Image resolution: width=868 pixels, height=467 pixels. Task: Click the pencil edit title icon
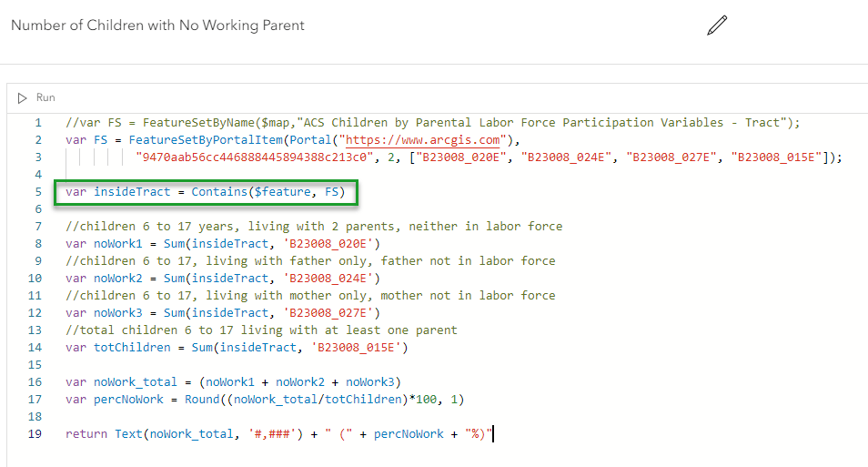(717, 25)
